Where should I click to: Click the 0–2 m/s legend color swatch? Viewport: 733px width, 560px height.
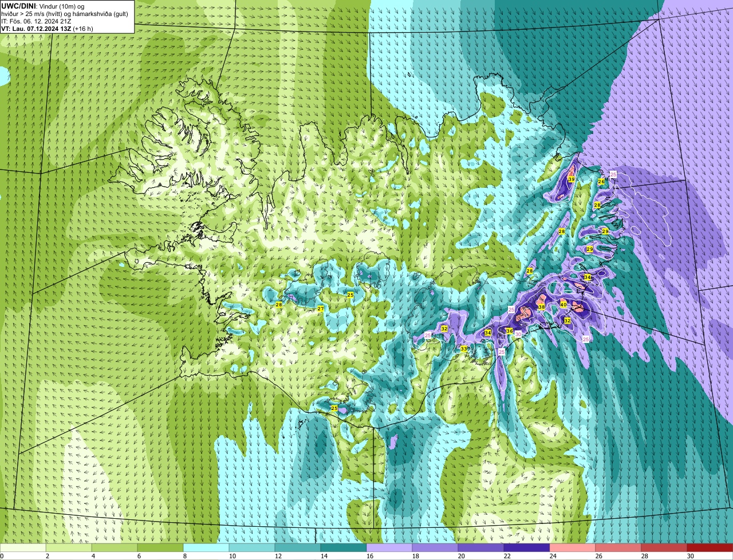click(x=23, y=548)
